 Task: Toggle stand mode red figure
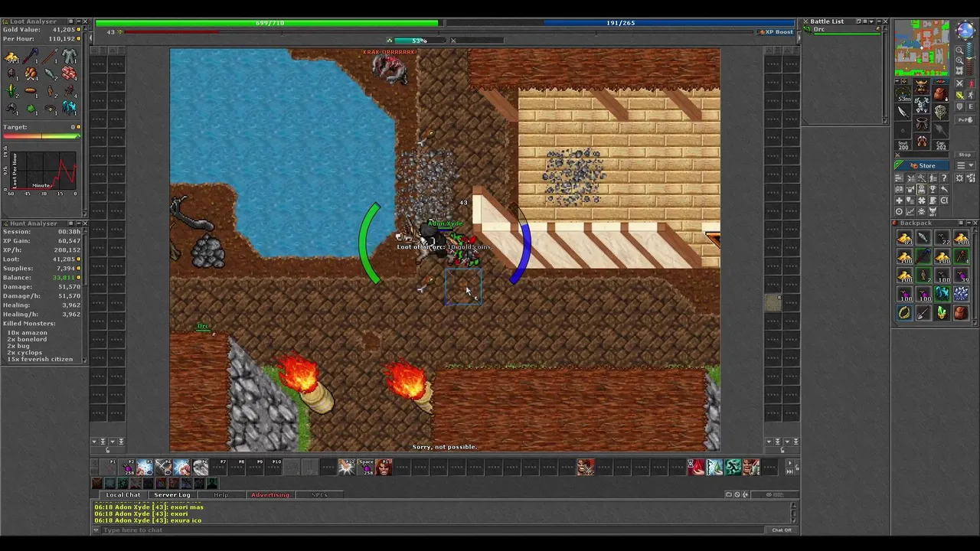(x=971, y=83)
